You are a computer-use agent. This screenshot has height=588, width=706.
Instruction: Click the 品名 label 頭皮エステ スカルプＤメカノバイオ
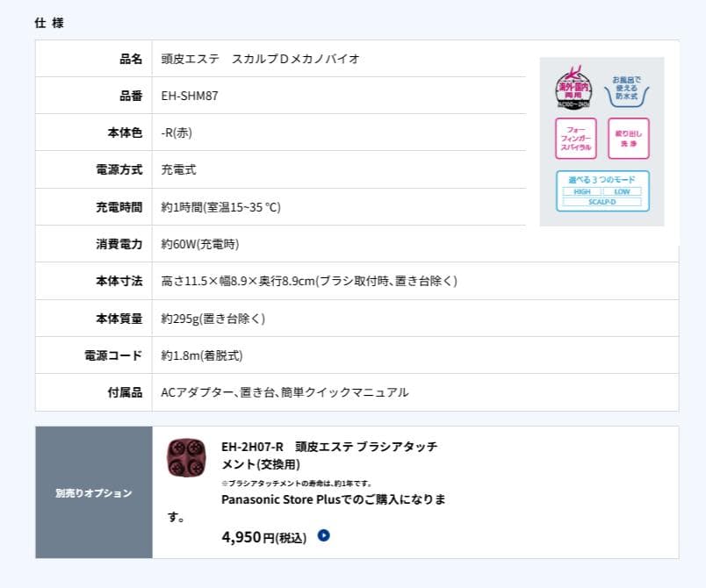pos(263,58)
